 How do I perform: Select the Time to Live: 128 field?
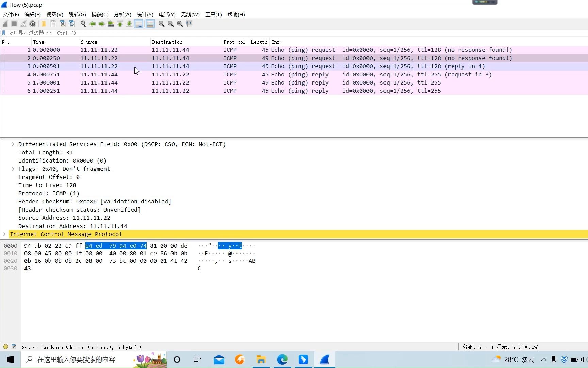click(x=47, y=185)
